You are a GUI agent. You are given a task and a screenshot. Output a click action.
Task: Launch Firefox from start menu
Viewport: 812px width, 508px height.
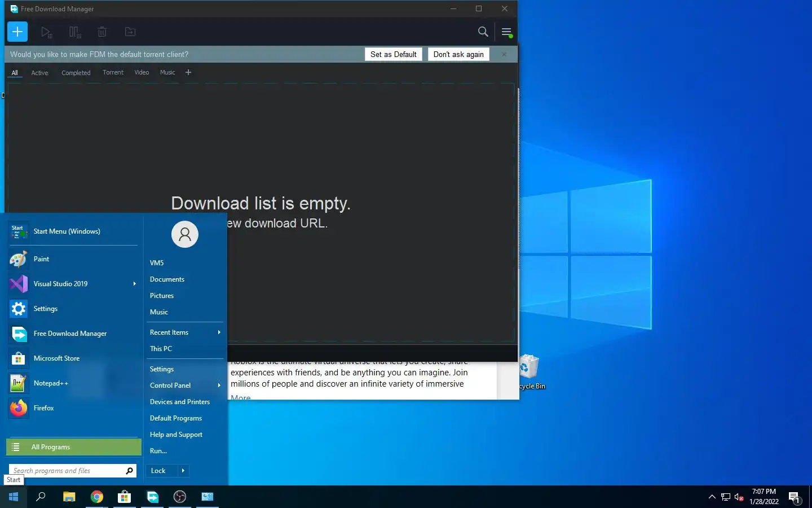[73, 408]
